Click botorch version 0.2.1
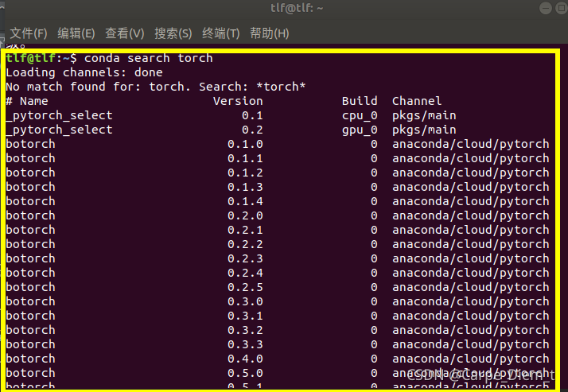The image size is (568, 392). (245, 230)
